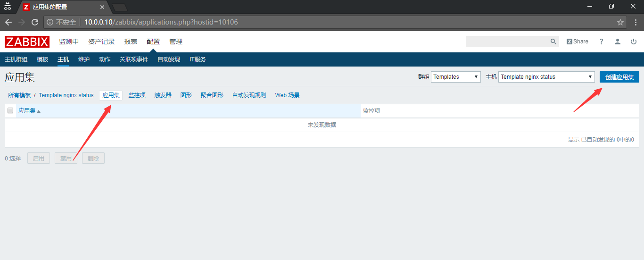Open the 报表 top menu

(x=131, y=42)
